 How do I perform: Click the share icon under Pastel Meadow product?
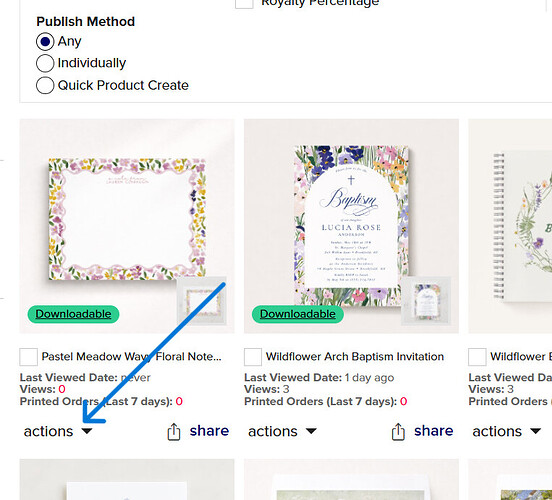pyautogui.click(x=174, y=432)
